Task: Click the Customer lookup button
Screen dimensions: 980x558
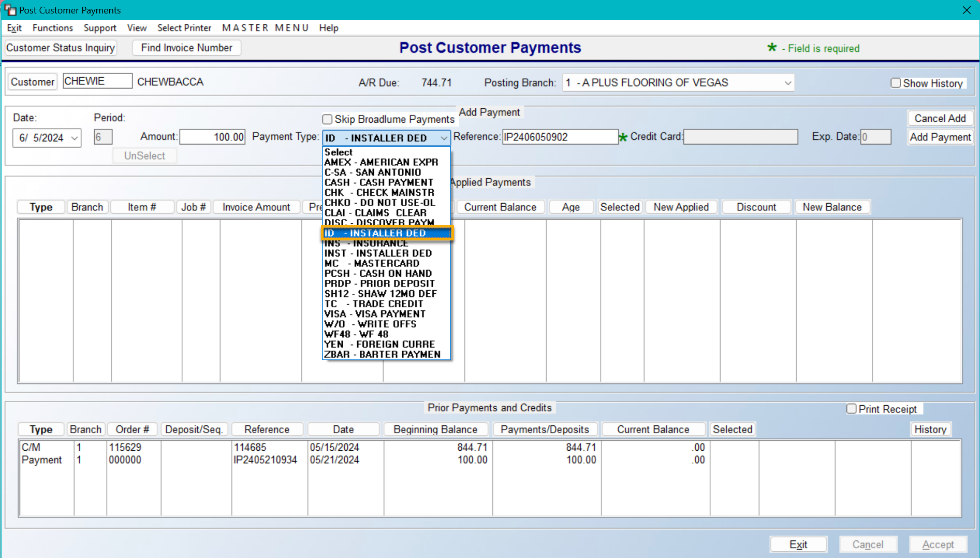Action: (x=33, y=82)
